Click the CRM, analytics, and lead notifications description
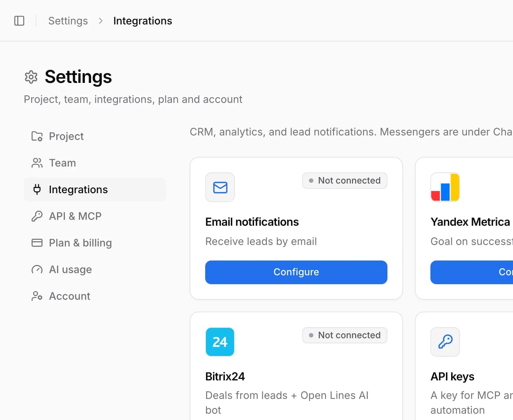 pyautogui.click(x=351, y=132)
